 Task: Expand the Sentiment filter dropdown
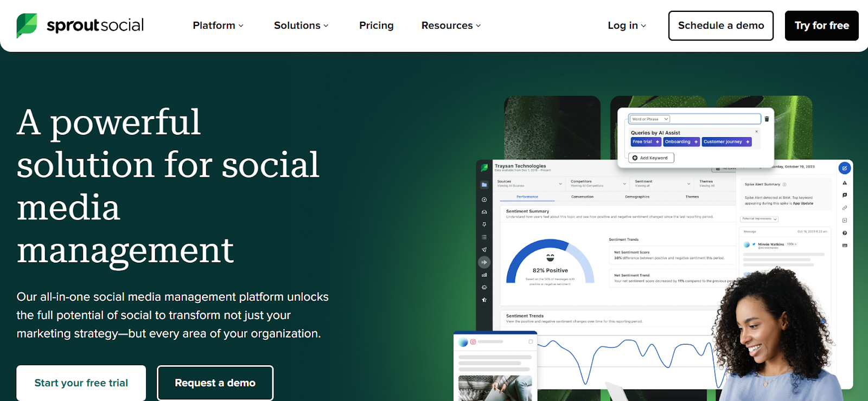[662, 184]
